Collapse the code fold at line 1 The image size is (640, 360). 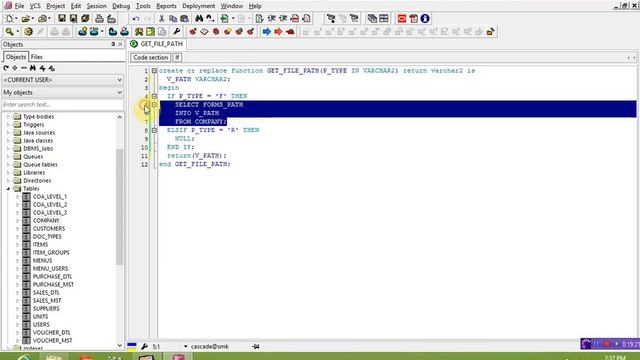154,71
